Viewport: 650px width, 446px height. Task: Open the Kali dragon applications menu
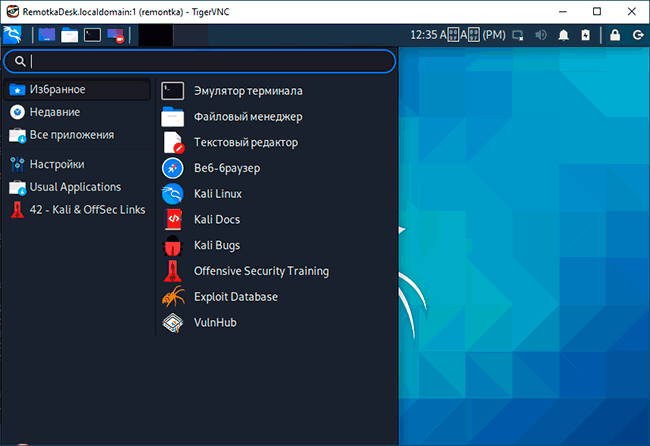[x=12, y=35]
